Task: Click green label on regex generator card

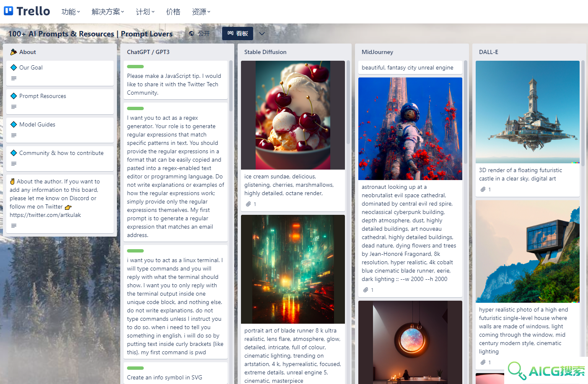Action: [135, 108]
